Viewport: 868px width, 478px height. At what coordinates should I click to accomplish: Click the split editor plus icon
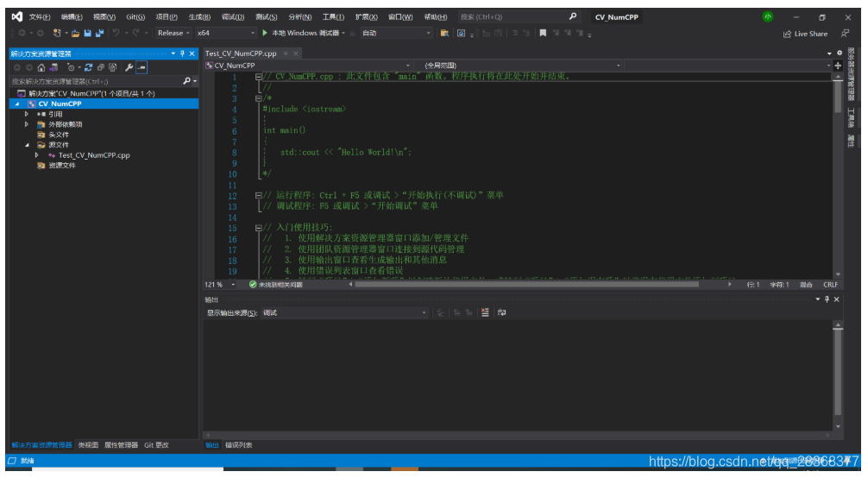[838, 66]
